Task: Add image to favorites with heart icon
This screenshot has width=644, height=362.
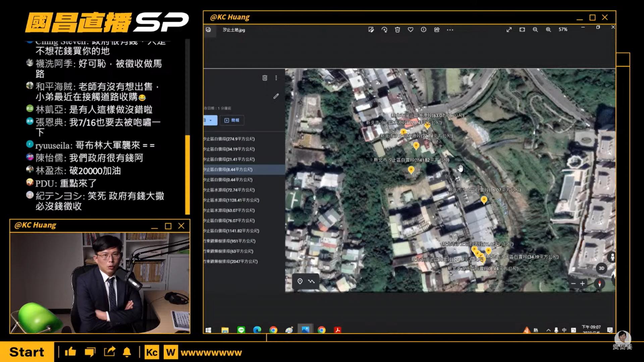Action: tap(411, 30)
